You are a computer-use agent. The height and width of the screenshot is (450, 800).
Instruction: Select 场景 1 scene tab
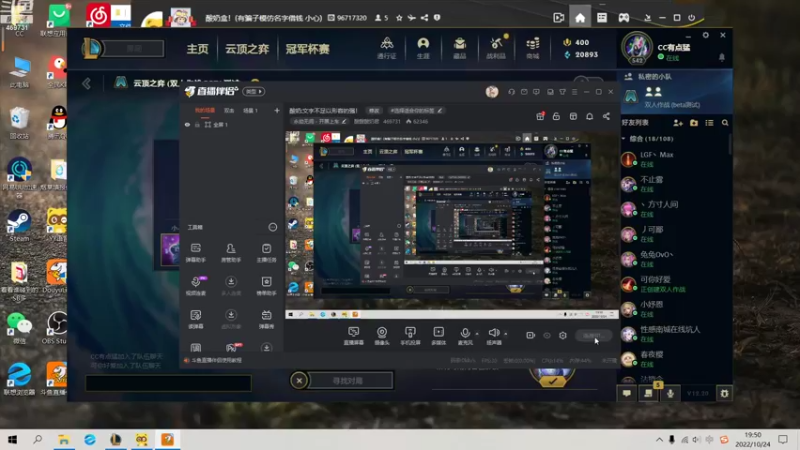(x=250, y=110)
